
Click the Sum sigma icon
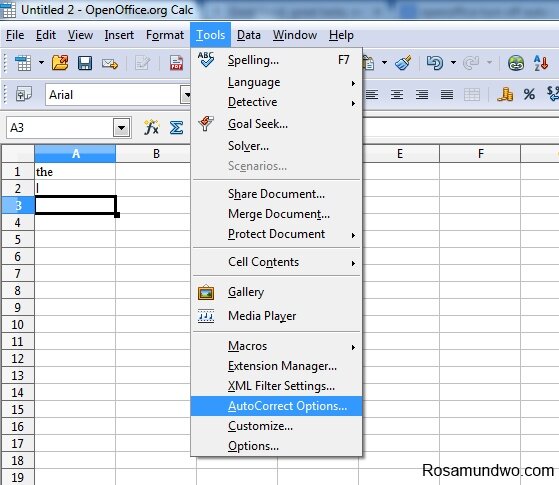click(176, 127)
